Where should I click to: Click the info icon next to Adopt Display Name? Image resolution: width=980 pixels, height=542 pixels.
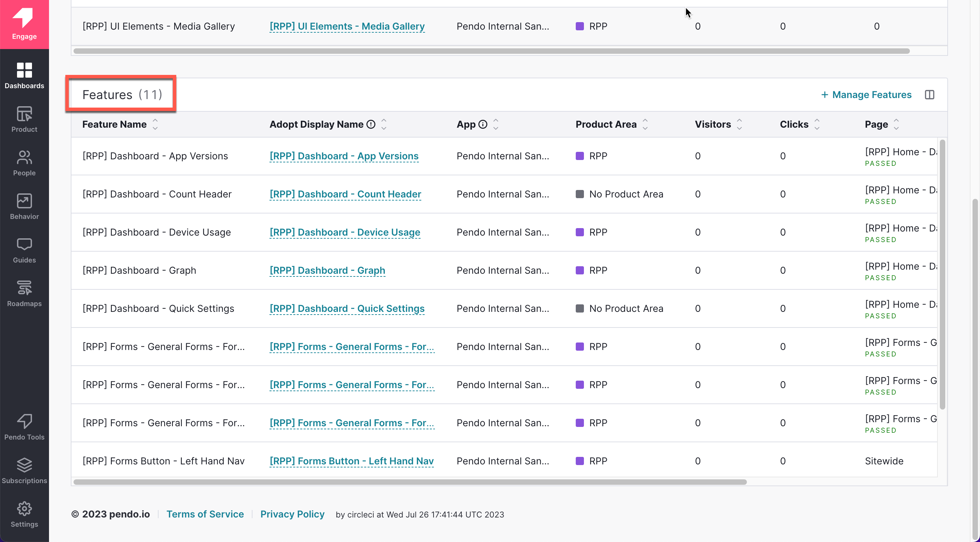coord(371,125)
